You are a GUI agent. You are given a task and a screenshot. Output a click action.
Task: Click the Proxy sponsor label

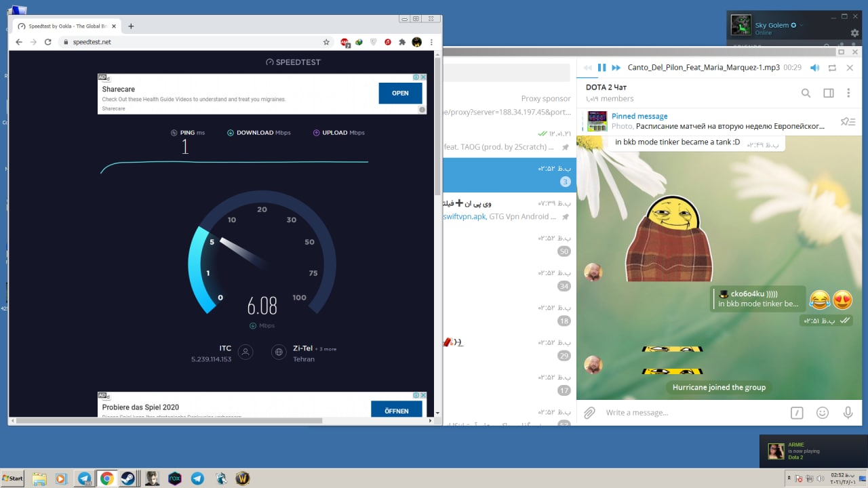(546, 98)
